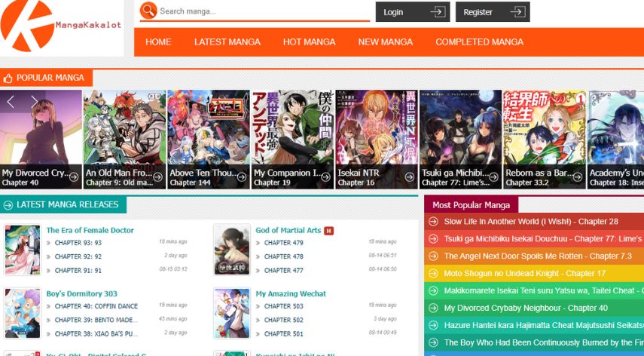
Task: Open CHAPTER 503 link
Action: pos(283,306)
